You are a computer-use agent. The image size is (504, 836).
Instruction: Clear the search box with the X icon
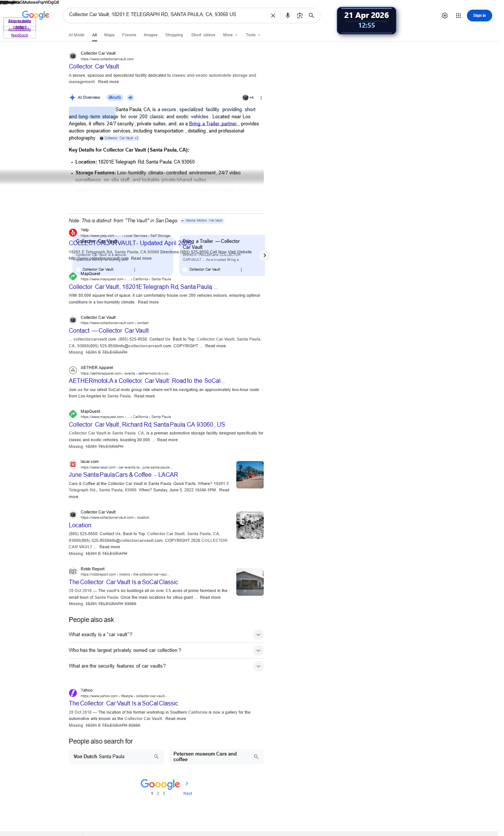pyautogui.click(x=273, y=16)
